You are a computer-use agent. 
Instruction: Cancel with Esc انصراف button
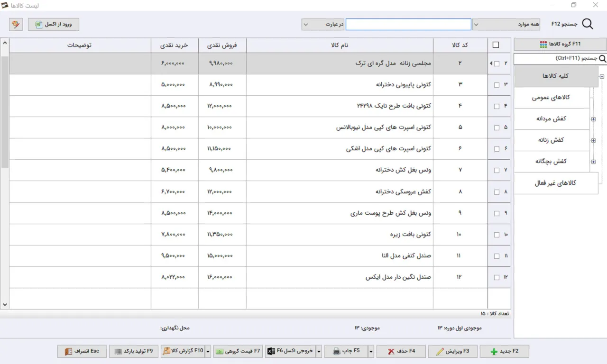coord(82,351)
